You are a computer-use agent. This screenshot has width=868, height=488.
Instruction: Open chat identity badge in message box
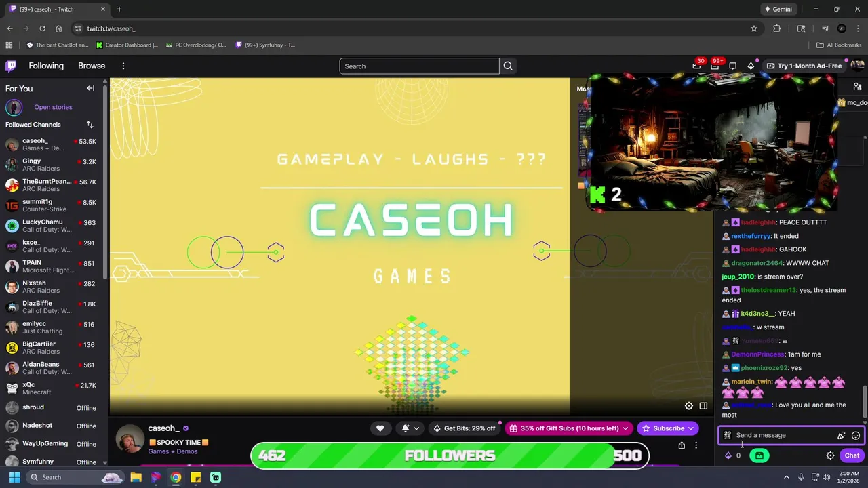click(x=727, y=436)
